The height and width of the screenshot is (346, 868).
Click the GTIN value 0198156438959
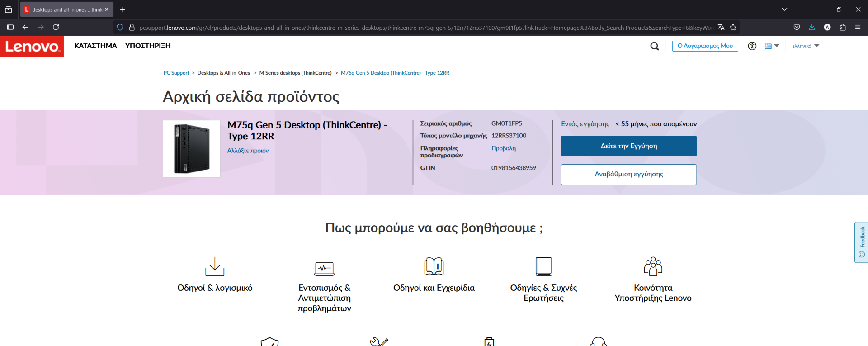514,168
